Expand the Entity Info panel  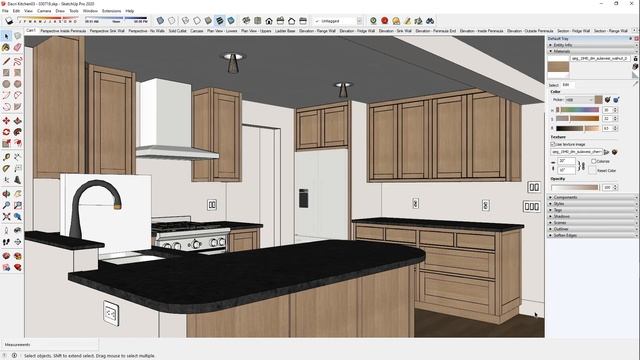click(593, 45)
